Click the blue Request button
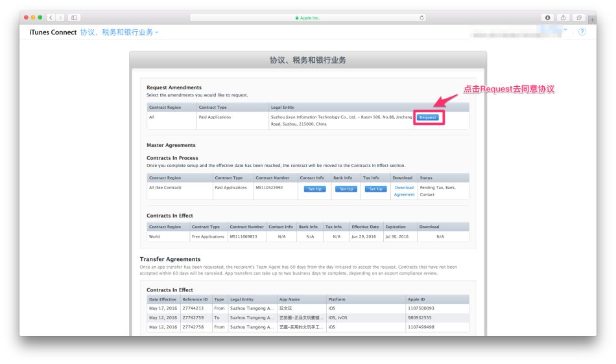This screenshot has width=616, height=364. pos(427,117)
